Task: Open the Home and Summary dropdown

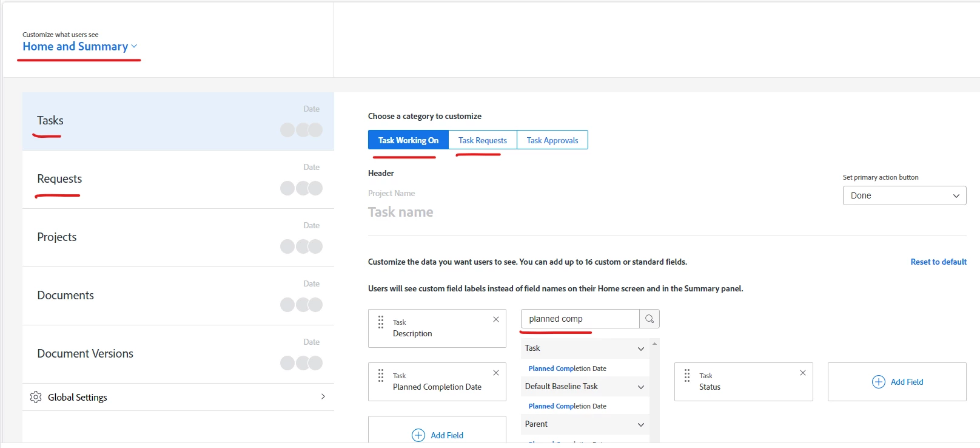Action: click(x=80, y=47)
